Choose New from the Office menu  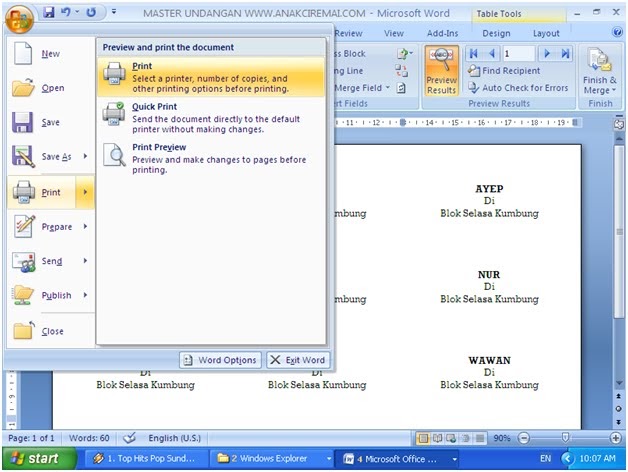[x=50, y=54]
